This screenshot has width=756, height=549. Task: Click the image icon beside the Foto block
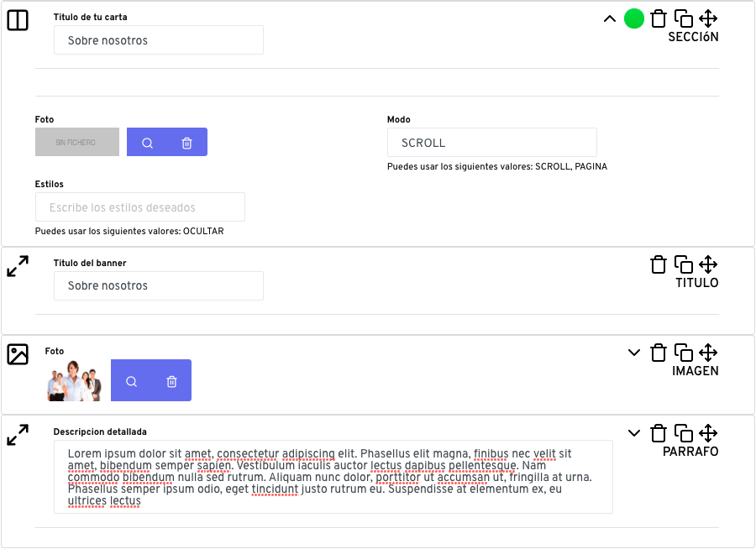point(18,354)
